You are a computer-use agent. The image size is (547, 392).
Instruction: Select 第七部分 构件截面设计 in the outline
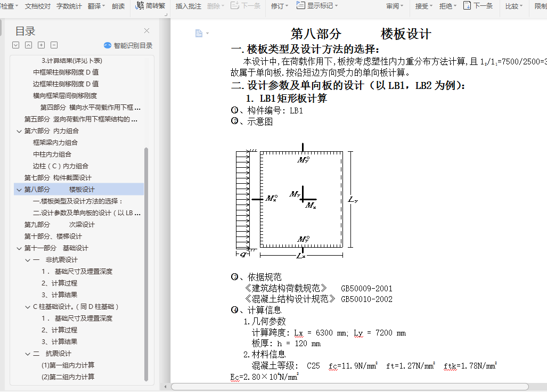(x=58, y=178)
